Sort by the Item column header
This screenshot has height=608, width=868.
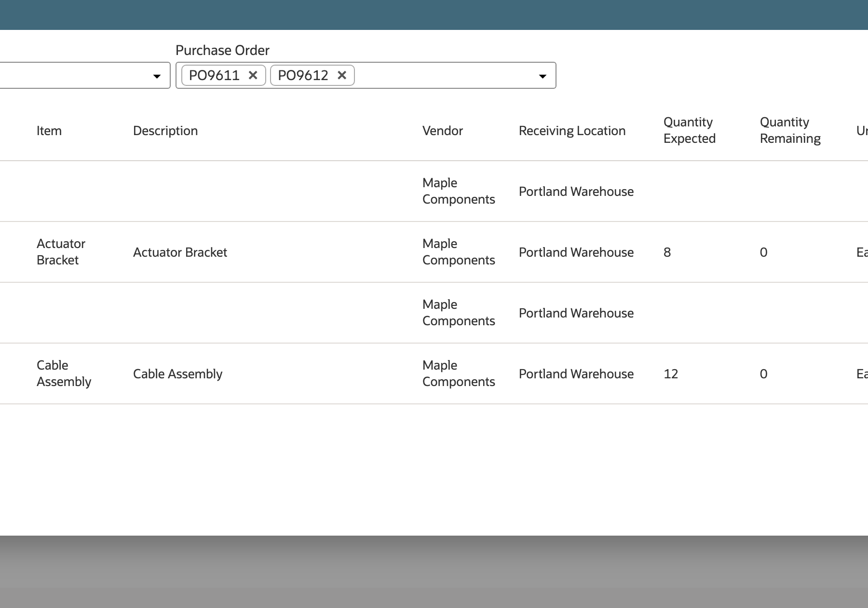(x=49, y=131)
